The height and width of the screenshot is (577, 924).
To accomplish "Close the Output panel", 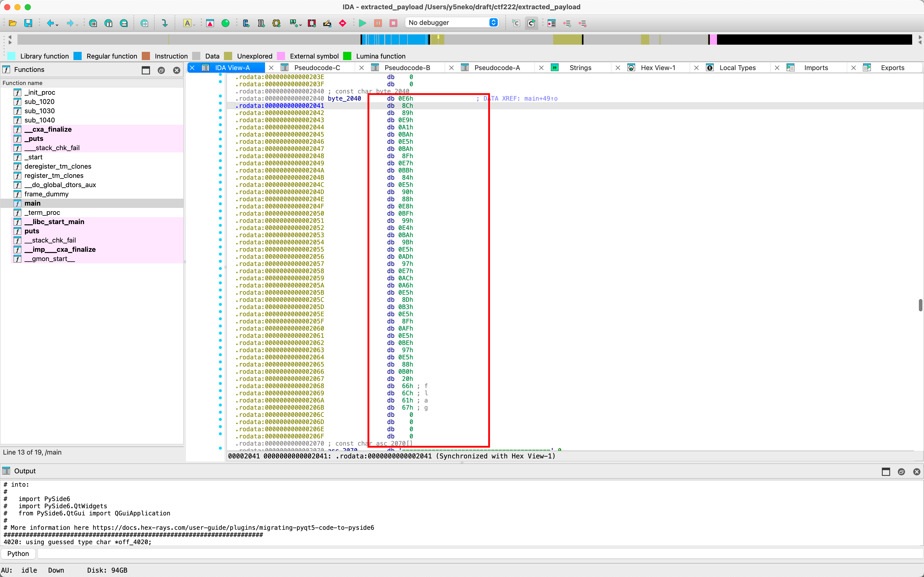I will [916, 472].
